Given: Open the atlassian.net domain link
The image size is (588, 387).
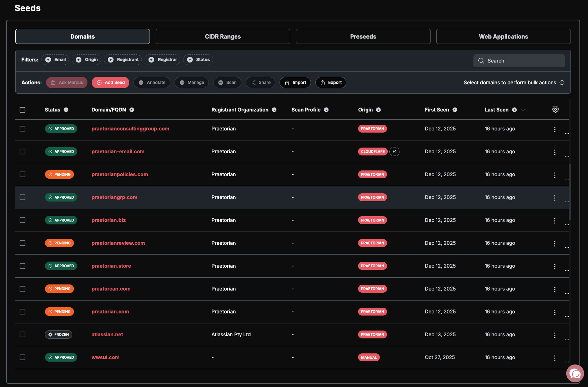Looking at the screenshot, I should point(107,334).
